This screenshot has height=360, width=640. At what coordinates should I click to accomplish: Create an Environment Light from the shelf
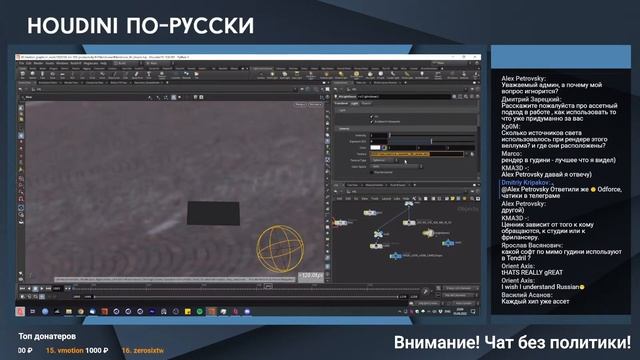pos(357,76)
